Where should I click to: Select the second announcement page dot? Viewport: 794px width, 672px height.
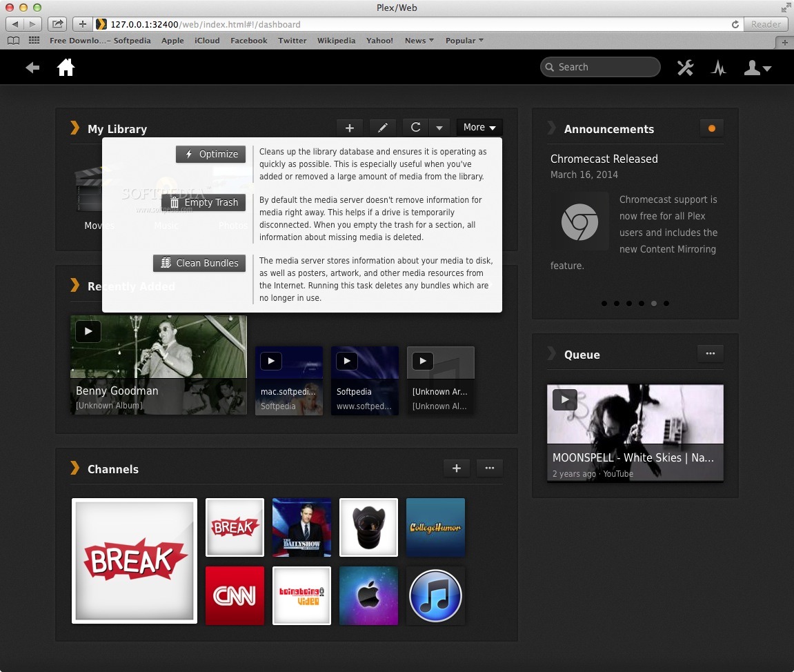tap(616, 304)
